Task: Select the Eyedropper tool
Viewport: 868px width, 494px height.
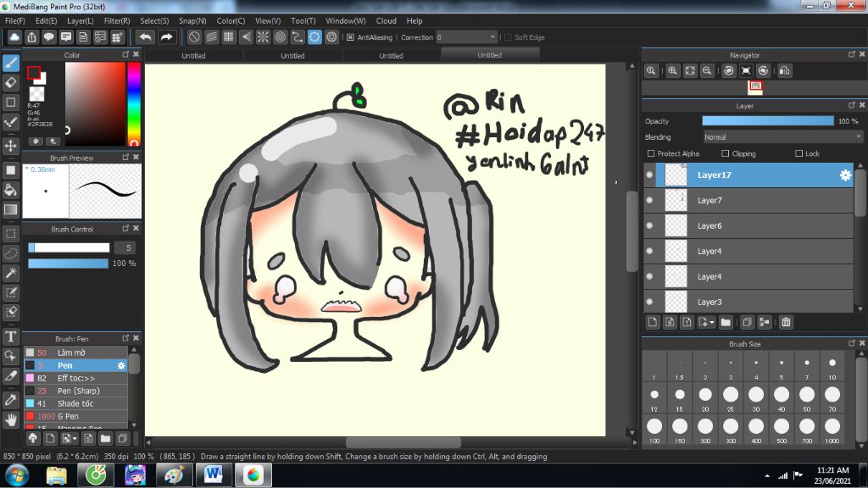Action: point(10,399)
